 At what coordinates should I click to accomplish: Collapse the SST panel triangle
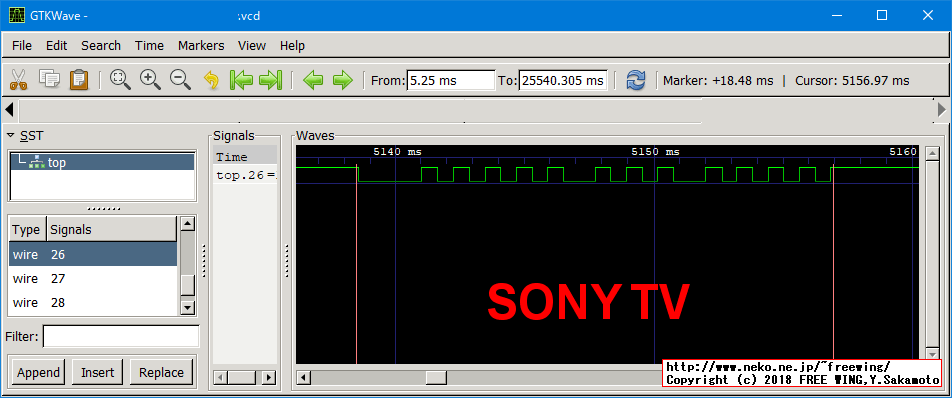coord(10,135)
